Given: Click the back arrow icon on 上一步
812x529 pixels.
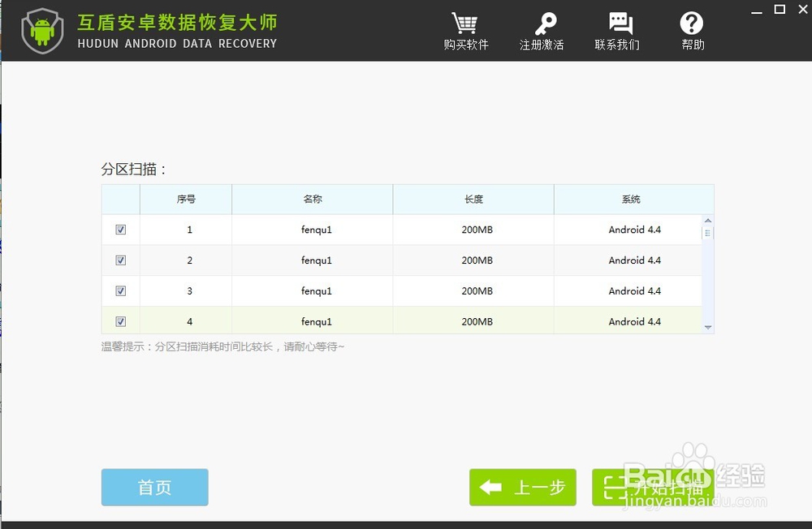Looking at the screenshot, I should [x=490, y=487].
